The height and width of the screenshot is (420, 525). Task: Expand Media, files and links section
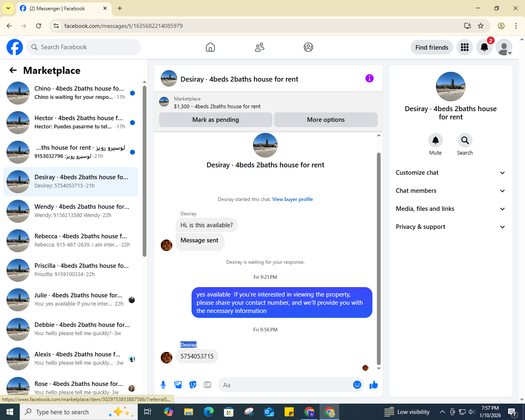450,209
